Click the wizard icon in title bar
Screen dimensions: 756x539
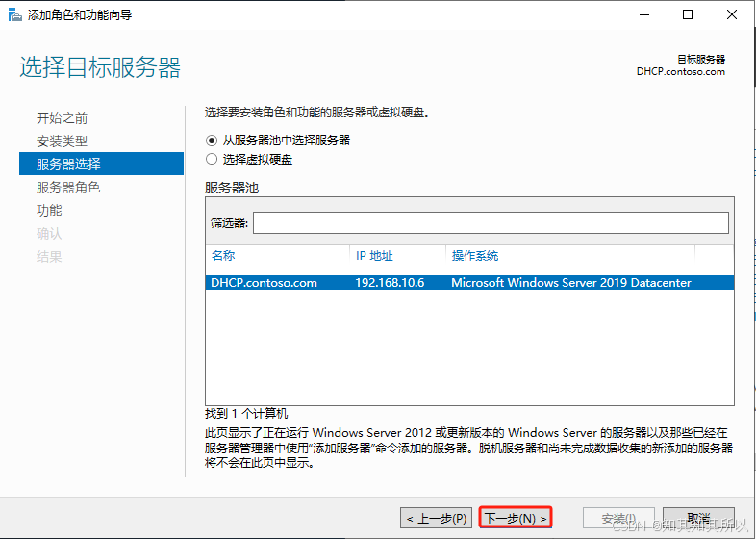[15, 15]
